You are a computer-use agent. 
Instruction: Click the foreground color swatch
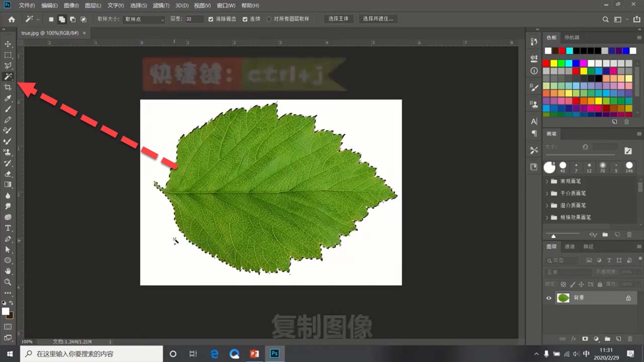click(x=6, y=311)
